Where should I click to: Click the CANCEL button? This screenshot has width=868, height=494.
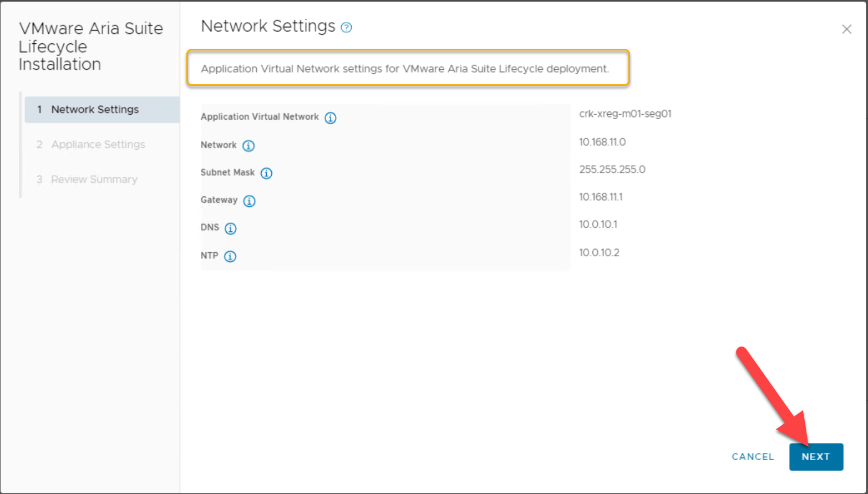[753, 457]
